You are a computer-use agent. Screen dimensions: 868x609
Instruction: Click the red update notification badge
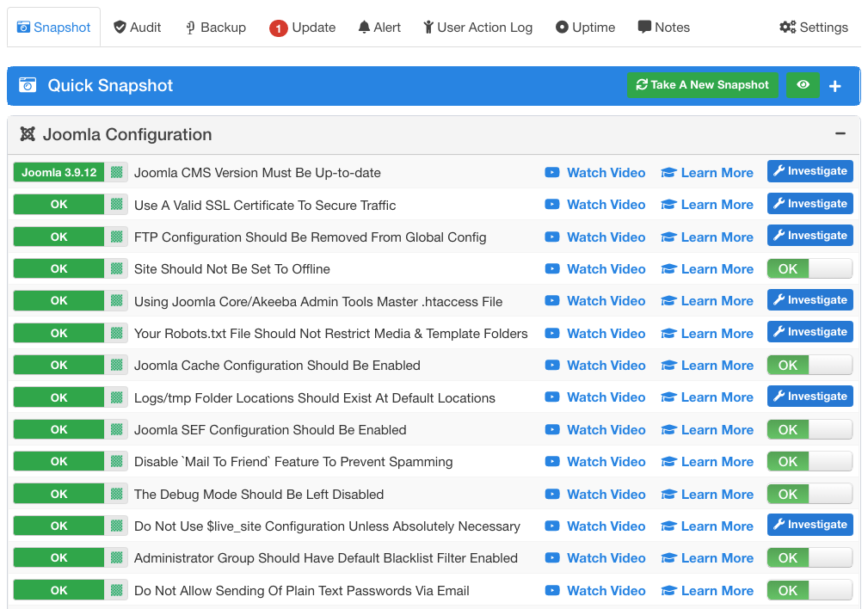[278, 28]
